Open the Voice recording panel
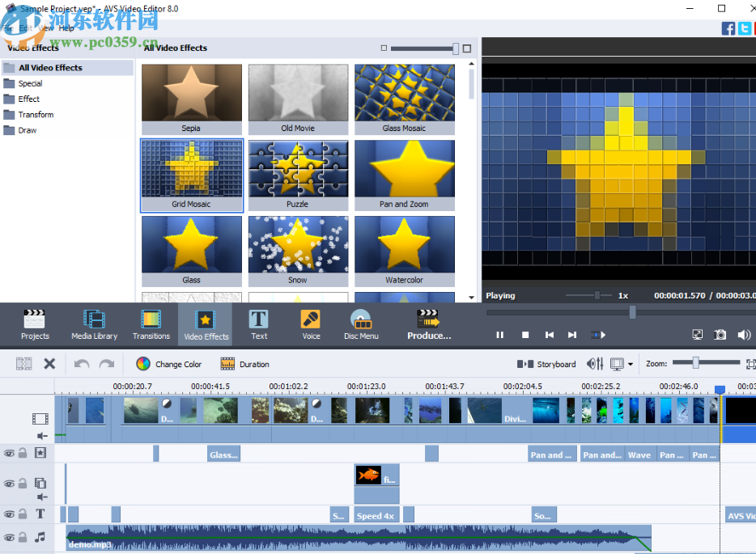 (310, 324)
